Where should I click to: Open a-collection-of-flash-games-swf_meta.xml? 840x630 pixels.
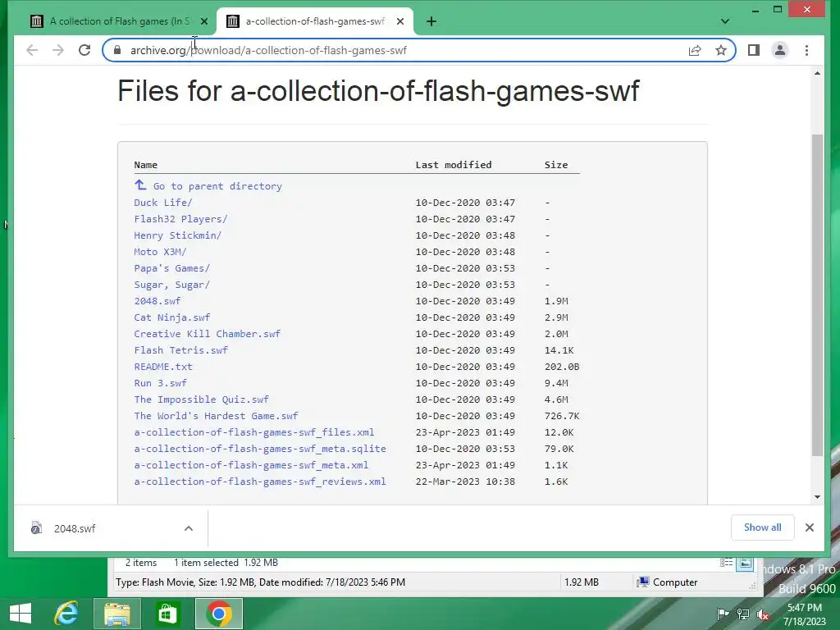coord(251,465)
